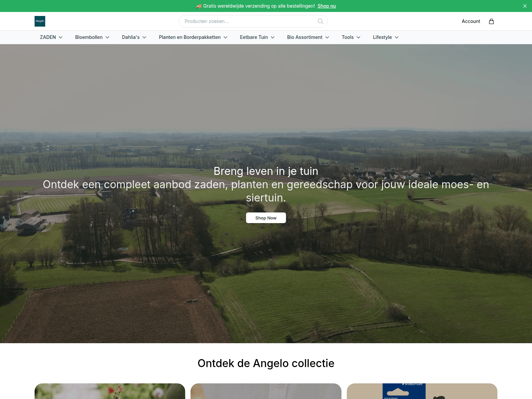
Task: Expand the Eetbare Tuin chevron
Action: pos(273,37)
